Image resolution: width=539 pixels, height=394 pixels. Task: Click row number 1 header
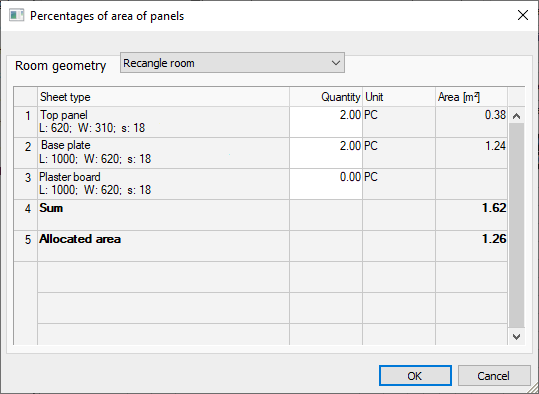[26, 122]
